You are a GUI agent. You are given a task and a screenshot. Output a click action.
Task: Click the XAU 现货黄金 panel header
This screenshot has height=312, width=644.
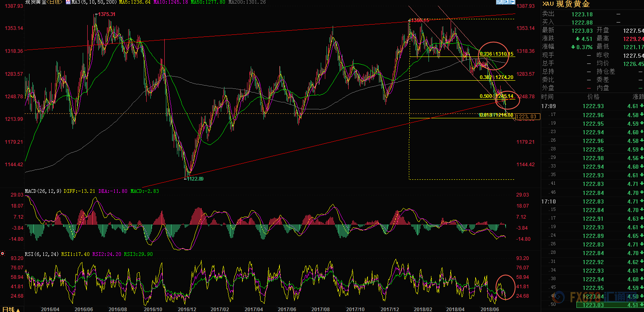pos(566,4)
